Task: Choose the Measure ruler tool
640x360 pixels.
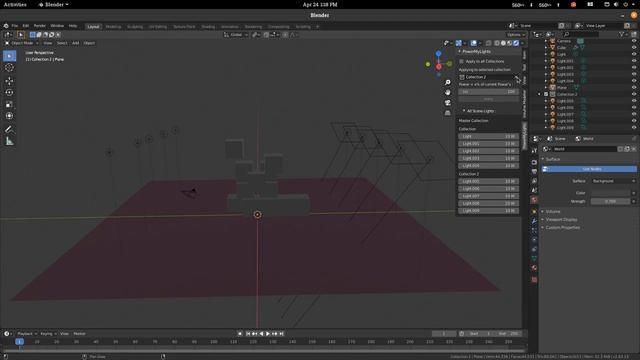Action: [9, 141]
